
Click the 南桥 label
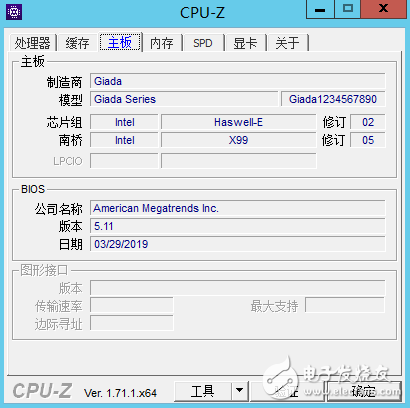click(x=71, y=140)
